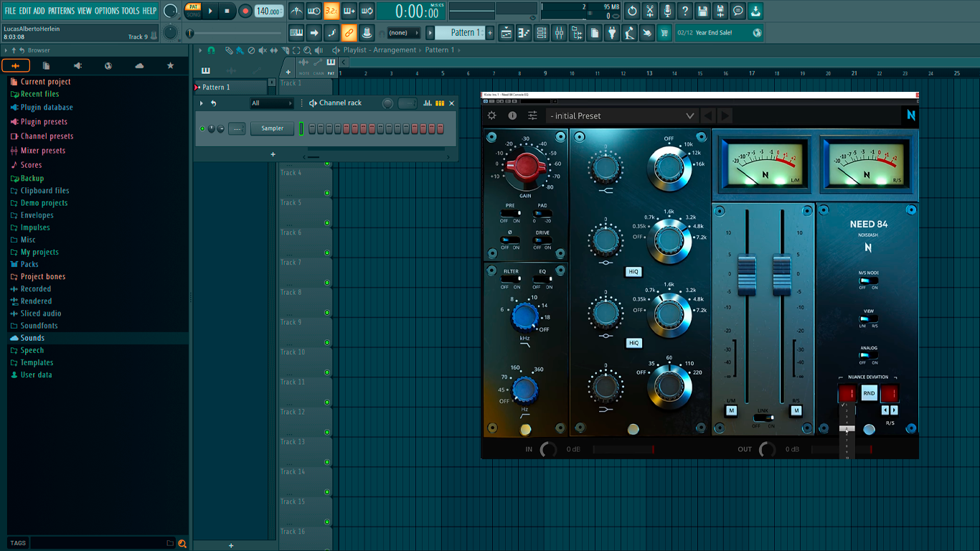Open the channel rack All filter dropdown
The height and width of the screenshot is (551, 980).
(x=271, y=103)
